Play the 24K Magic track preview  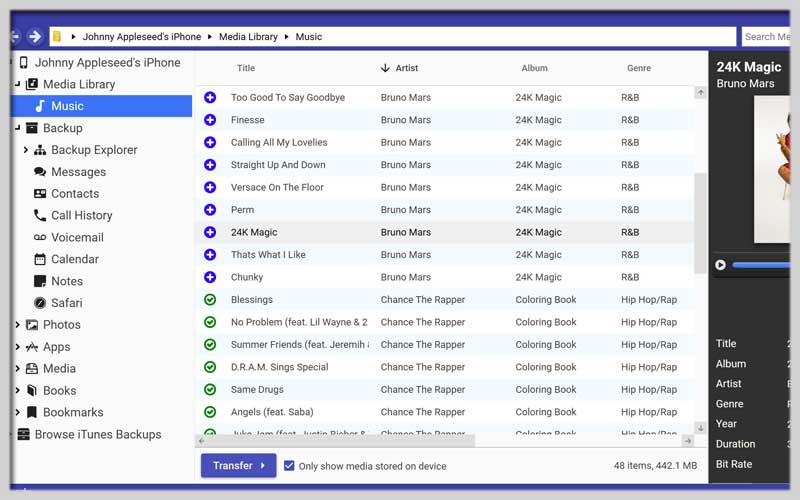(x=720, y=265)
